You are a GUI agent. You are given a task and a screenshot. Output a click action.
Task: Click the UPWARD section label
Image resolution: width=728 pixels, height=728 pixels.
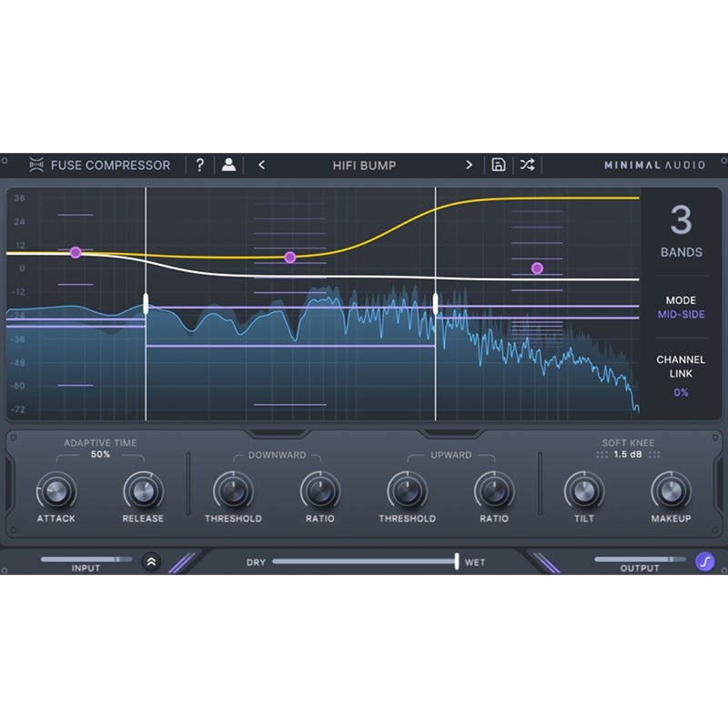click(x=450, y=455)
